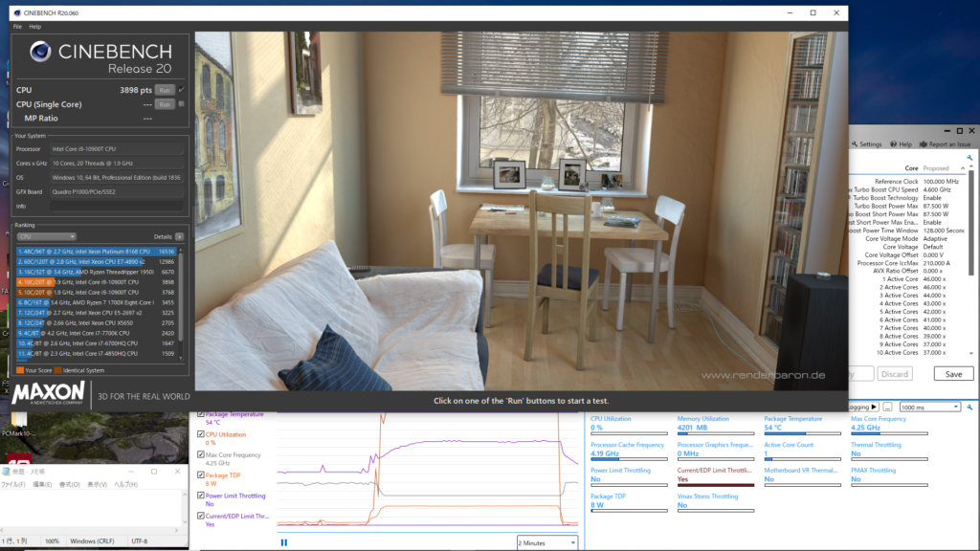Viewport: 980px width, 551px height.
Task: Enable the CPU Single Core test checkbox
Action: (181, 103)
